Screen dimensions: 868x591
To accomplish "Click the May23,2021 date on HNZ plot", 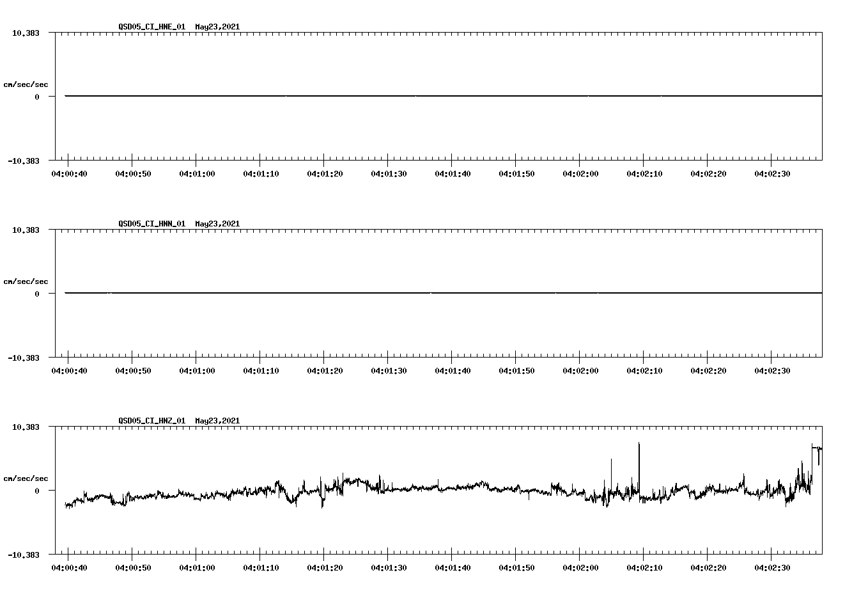I will tap(217, 420).
